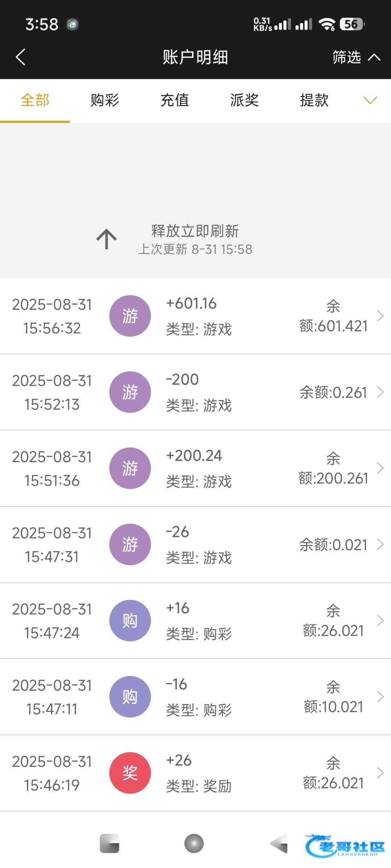Open details chevron for the 15:56:32 transaction

(380, 316)
